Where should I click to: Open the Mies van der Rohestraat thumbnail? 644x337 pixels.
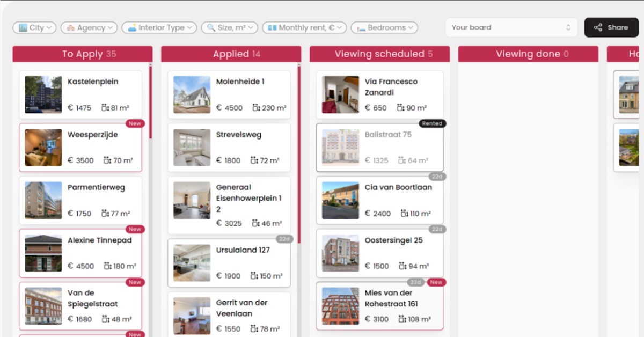[341, 306]
